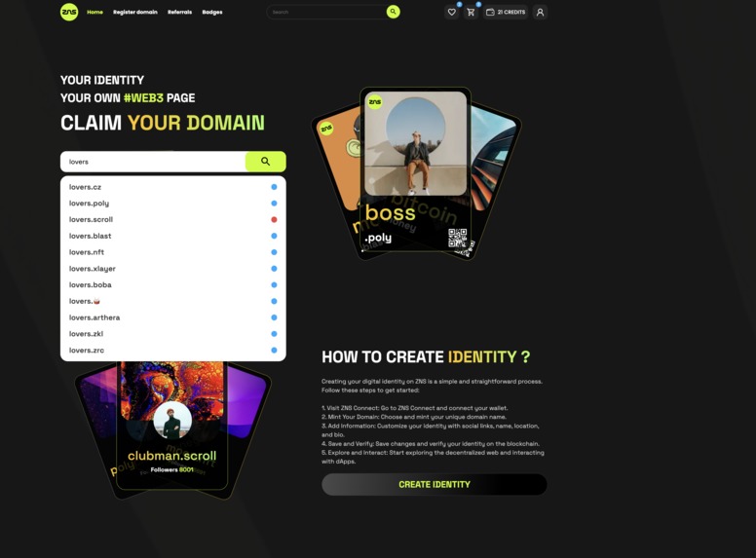This screenshot has width=756, height=558.
Task: Click the CREATE IDENTITY button
Action: pos(434,484)
